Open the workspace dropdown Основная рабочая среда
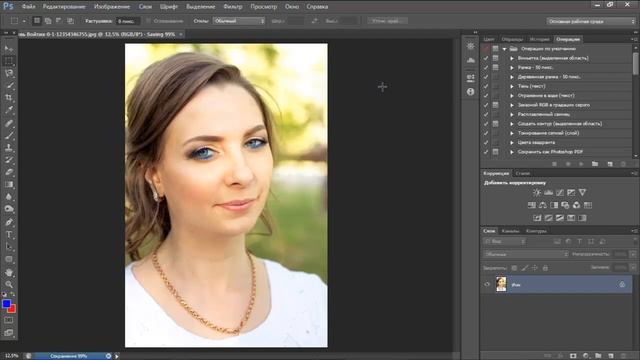640x360 pixels. [x=591, y=21]
